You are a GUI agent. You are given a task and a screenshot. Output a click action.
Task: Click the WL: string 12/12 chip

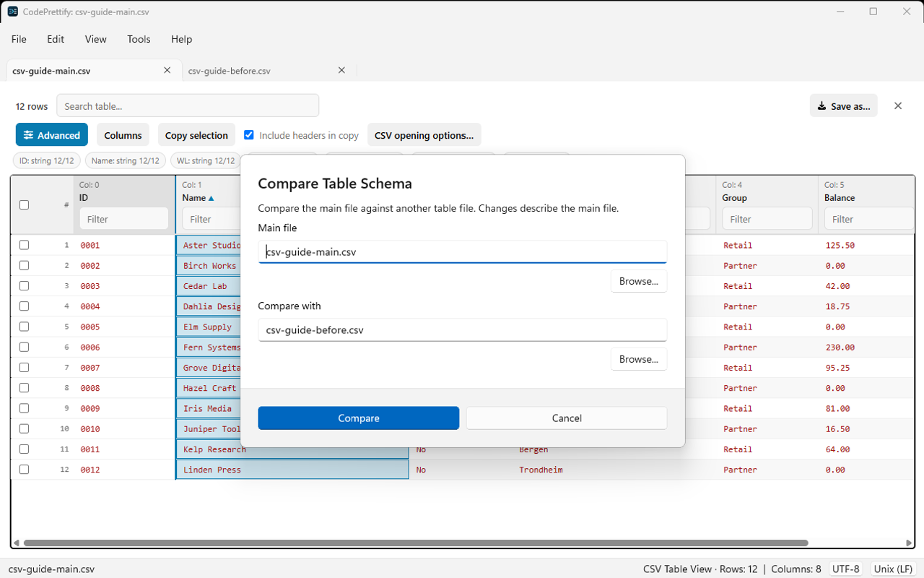(206, 160)
